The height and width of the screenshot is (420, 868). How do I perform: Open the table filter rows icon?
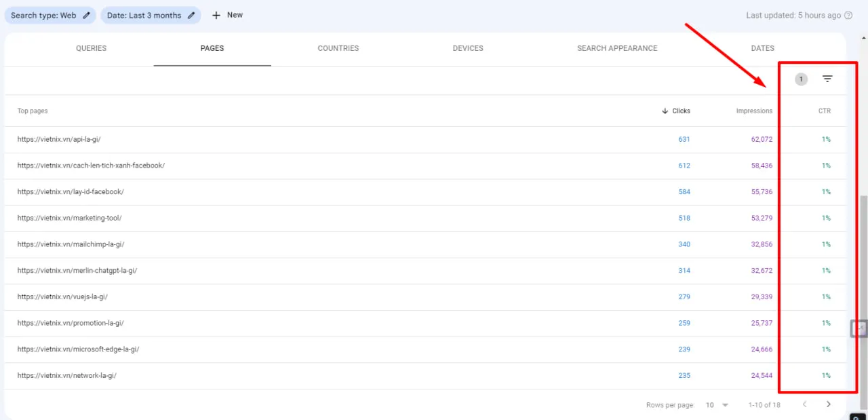827,79
